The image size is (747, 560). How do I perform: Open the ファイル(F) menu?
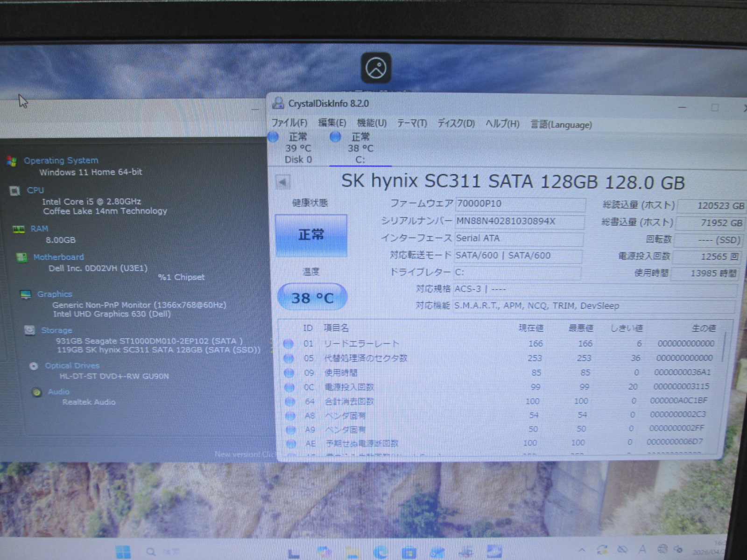(289, 123)
